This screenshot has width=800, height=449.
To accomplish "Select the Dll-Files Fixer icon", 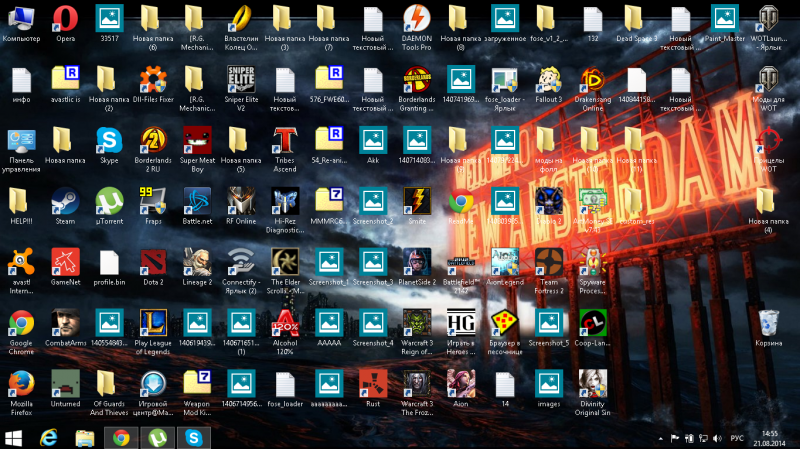I will click(x=153, y=80).
